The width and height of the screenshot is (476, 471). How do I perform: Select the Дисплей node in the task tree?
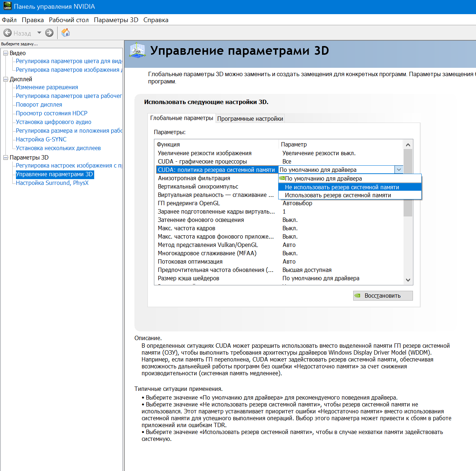(21, 79)
